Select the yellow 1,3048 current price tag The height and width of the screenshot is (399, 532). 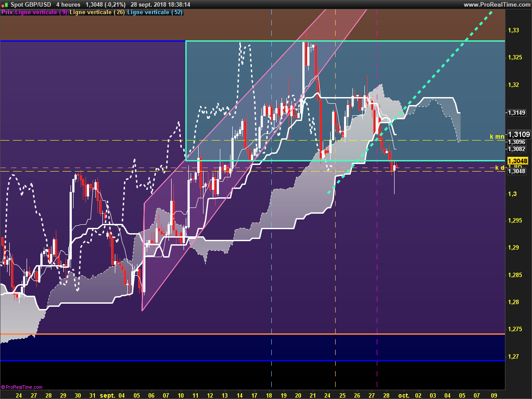click(517, 161)
